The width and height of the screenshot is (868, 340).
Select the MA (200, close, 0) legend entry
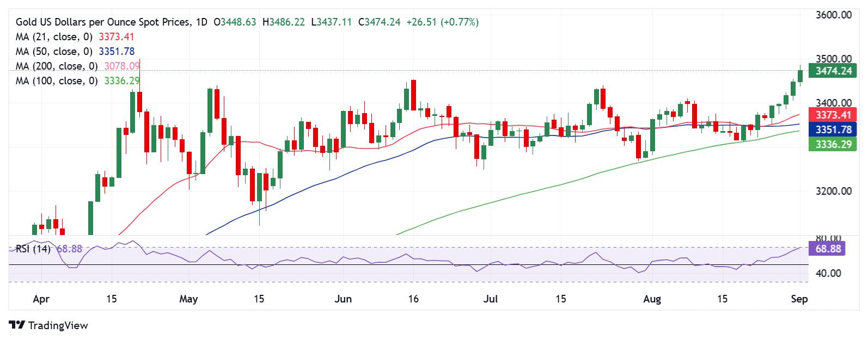[57, 66]
